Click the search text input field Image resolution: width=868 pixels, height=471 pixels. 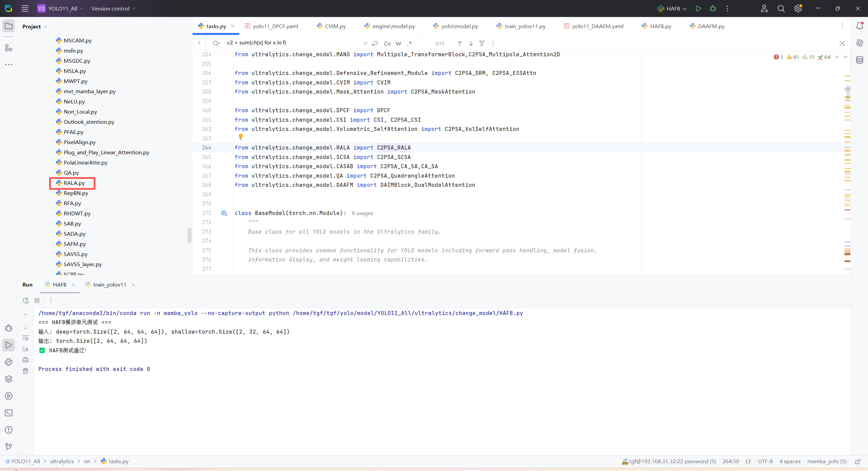click(x=292, y=43)
